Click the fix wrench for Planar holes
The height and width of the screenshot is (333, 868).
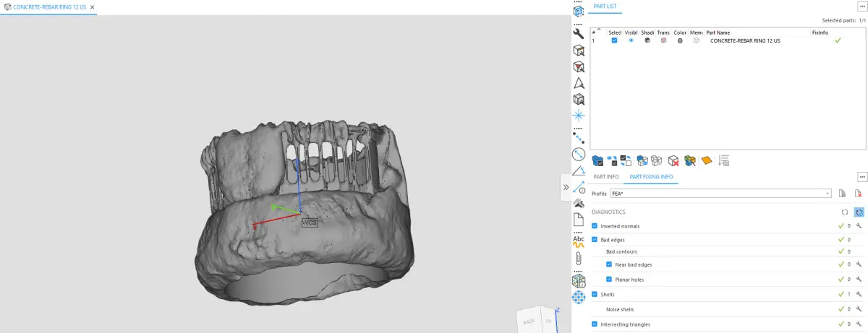[x=859, y=279]
